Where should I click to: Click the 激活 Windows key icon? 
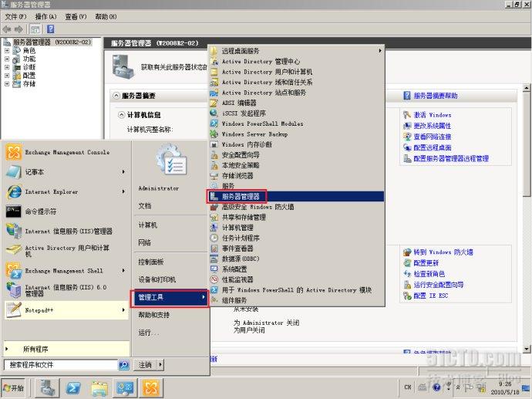point(407,115)
